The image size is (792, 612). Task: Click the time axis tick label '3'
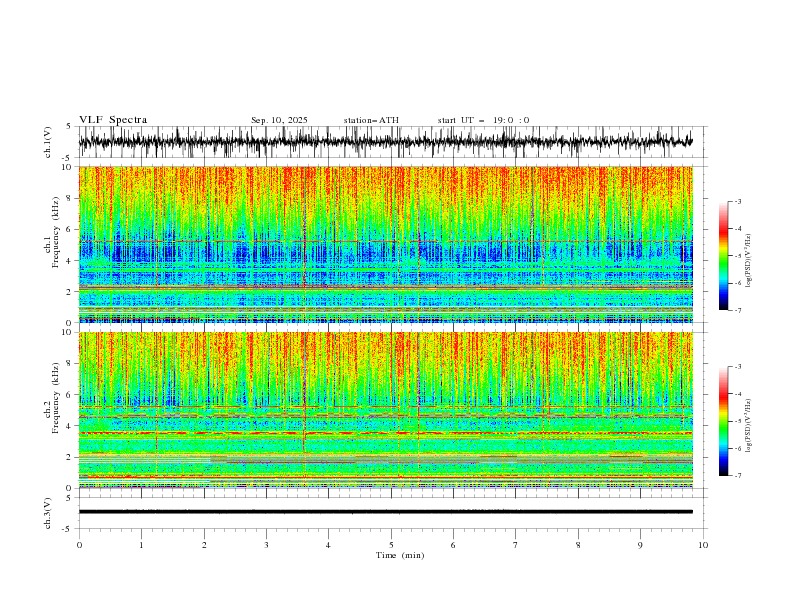266,545
